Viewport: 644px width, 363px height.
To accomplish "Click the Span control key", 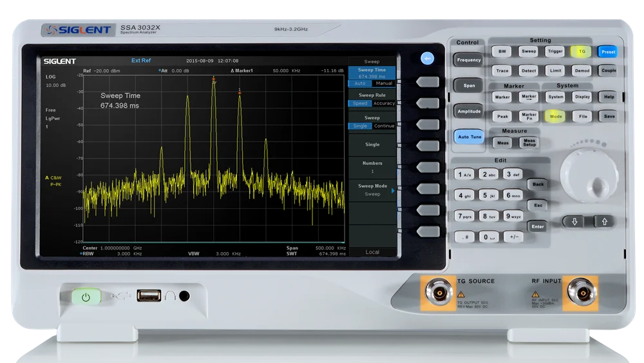I will coord(469,86).
